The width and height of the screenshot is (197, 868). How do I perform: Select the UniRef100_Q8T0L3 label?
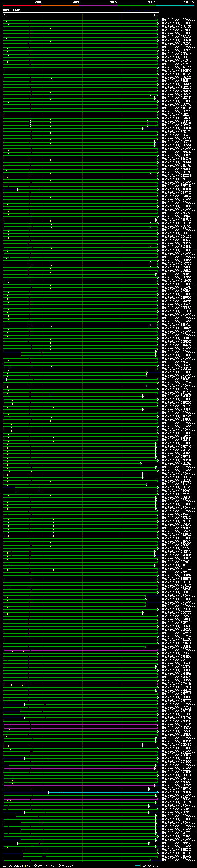click(177, 64)
